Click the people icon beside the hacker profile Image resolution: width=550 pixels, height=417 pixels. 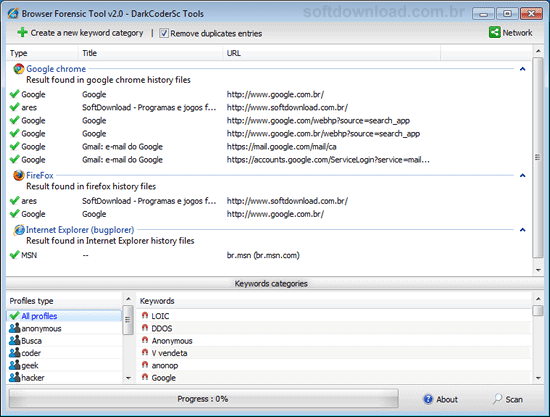14,377
